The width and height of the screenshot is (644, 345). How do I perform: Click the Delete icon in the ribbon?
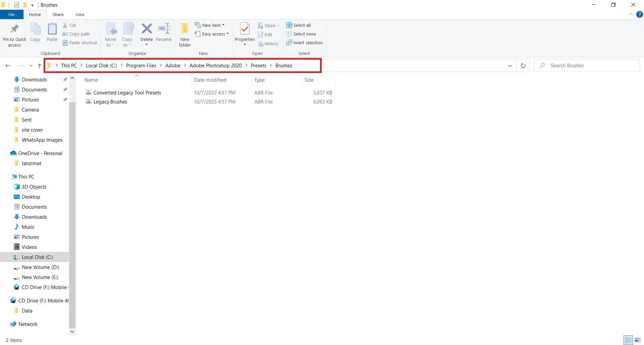(x=147, y=29)
